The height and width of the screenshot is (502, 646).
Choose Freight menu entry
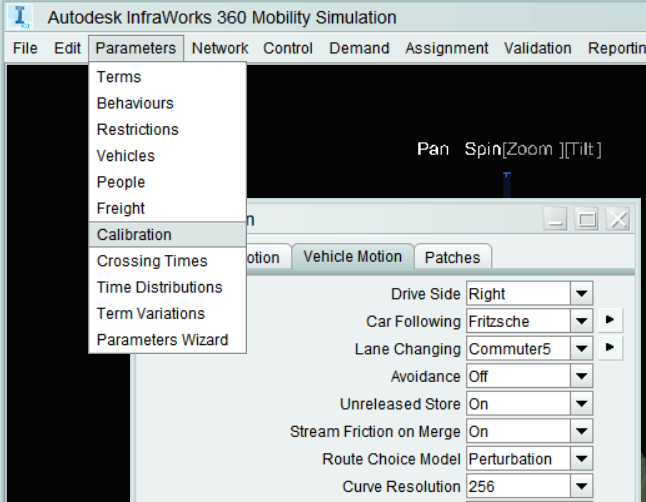tap(167, 209)
